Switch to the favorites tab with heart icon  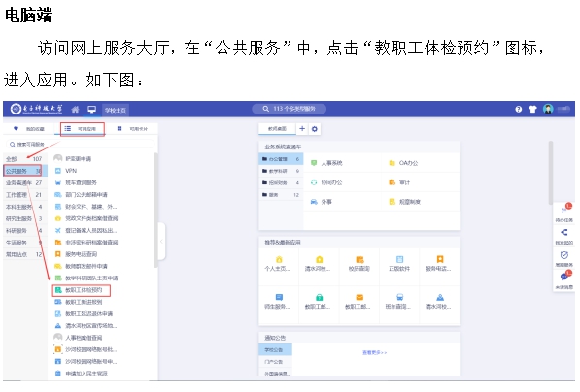pyautogui.click(x=29, y=129)
